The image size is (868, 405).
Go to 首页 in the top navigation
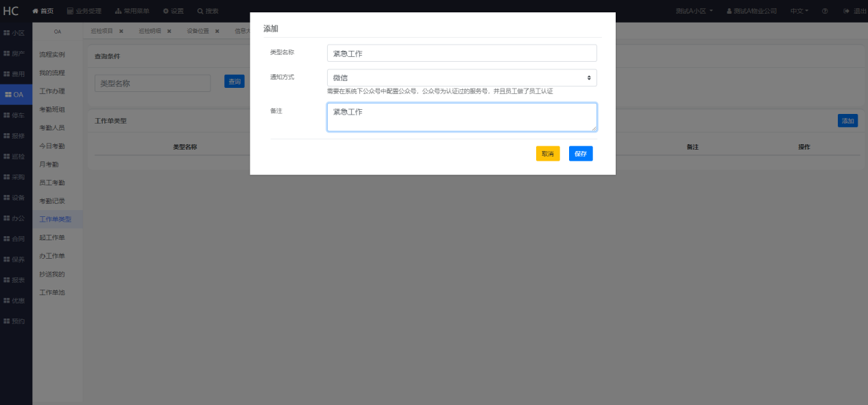coord(43,11)
